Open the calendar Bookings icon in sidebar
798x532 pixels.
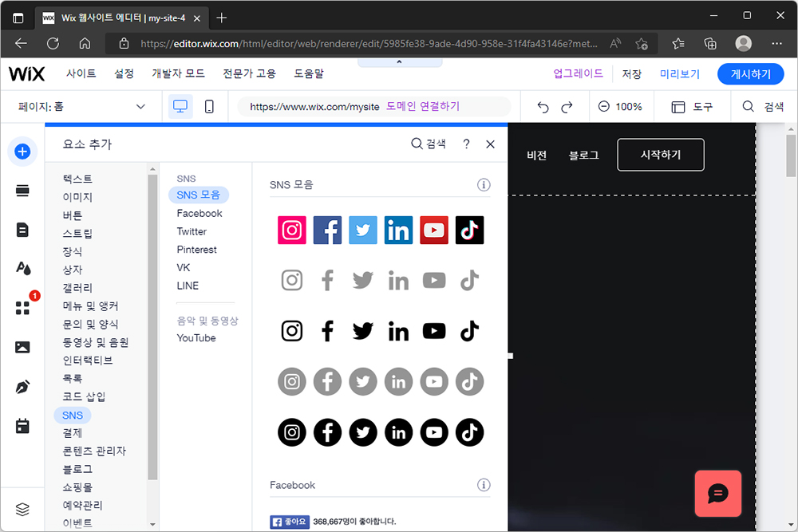point(22,426)
